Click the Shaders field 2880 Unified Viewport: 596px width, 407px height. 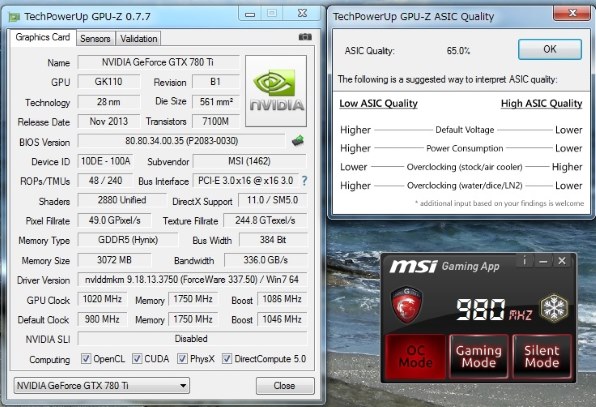[122, 200]
